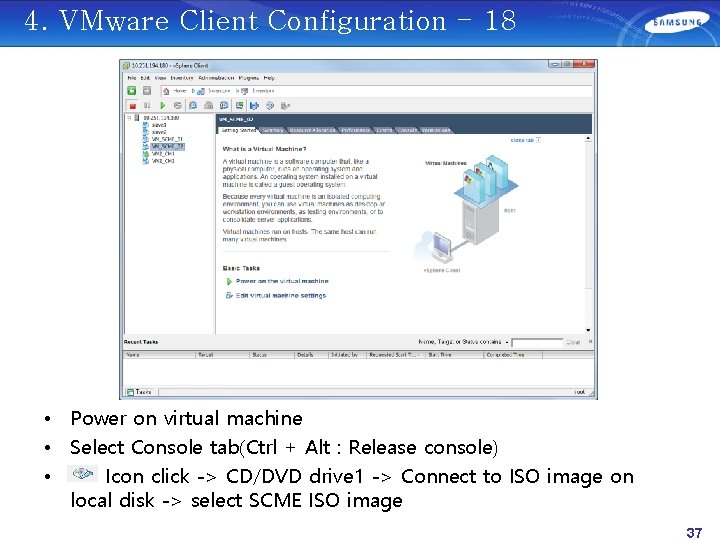The width and height of the screenshot is (720, 540).
Task: Click the Recent Tasks filter text field
Action: [x=537, y=343]
